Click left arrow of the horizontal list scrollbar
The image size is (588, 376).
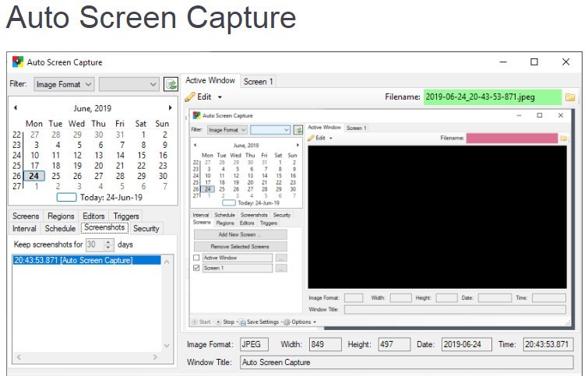click(19, 357)
